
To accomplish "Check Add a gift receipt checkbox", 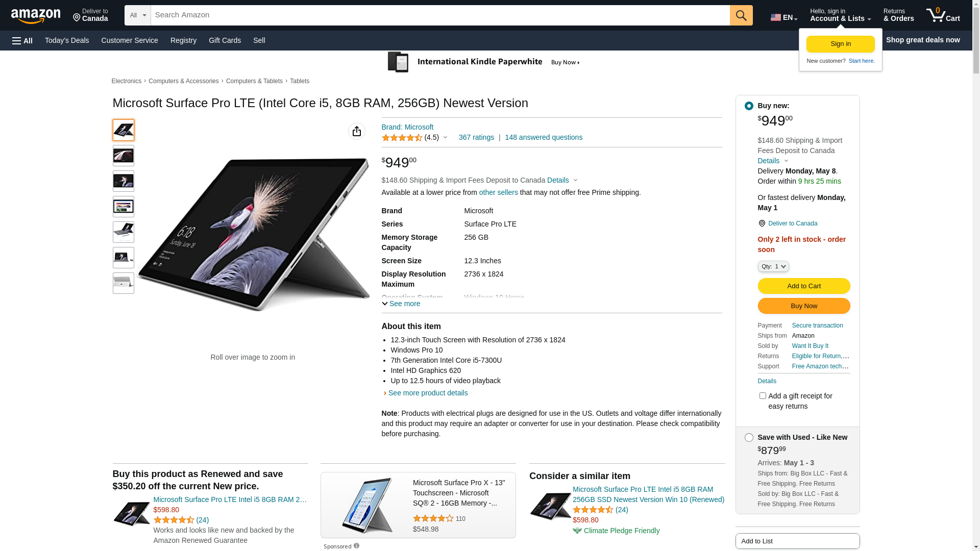I will pos(763,396).
